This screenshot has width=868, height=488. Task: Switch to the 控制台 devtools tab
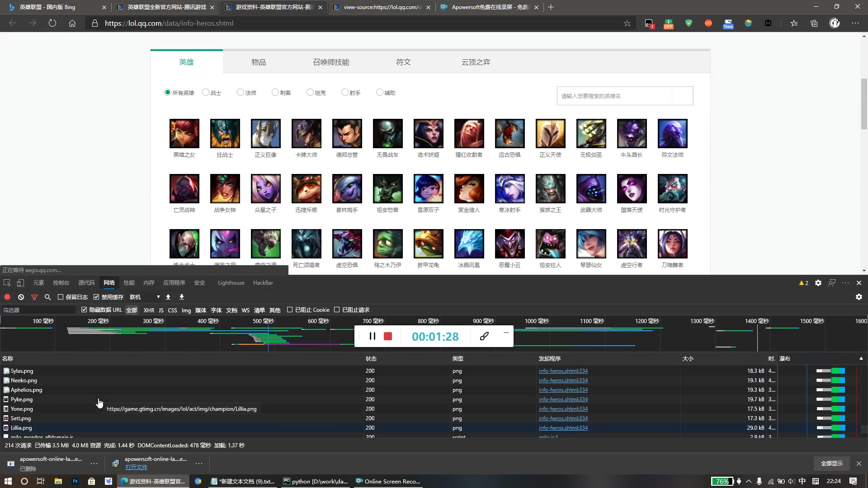coord(61,283)
